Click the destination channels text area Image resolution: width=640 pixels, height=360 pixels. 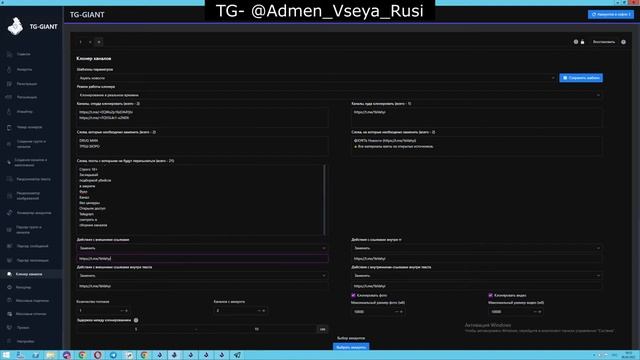pos(476,117)
